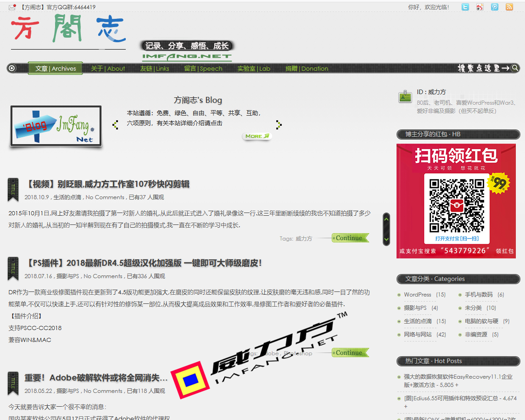This screenshot has width=525, height=420.
Task: Open No Comments of the 2018.07.16 post
Action: [x=103, y=276]
